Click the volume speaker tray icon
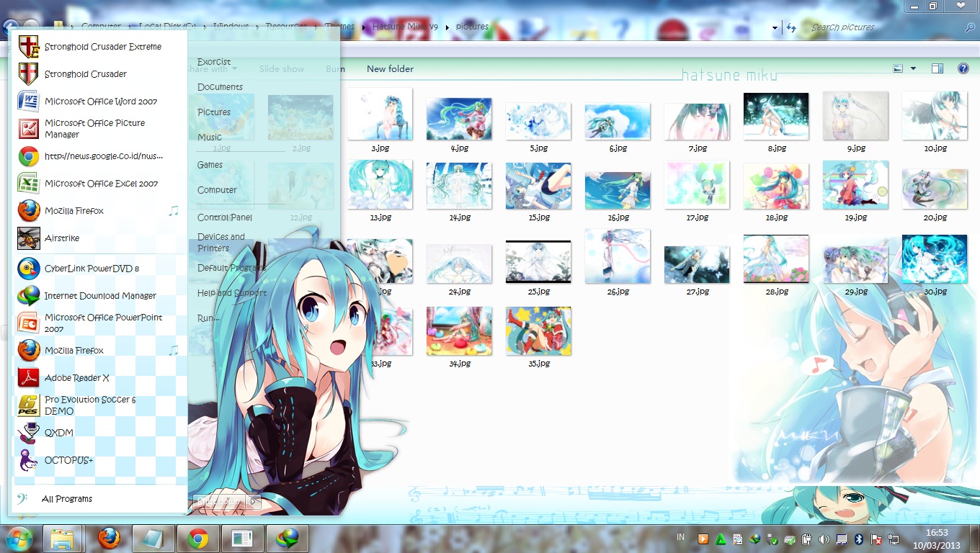Viewport: 980px width, 553px height. pyautogui.click(x=824, y=539)
